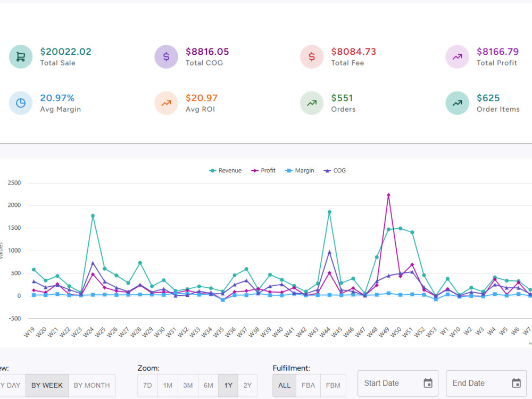Screen dimensions: 532x399
Task: Filter fulfillment by FBM
Action: point(333,385)
